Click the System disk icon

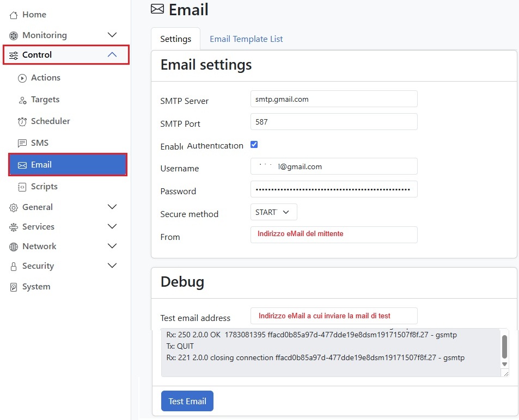click(14, 287)
